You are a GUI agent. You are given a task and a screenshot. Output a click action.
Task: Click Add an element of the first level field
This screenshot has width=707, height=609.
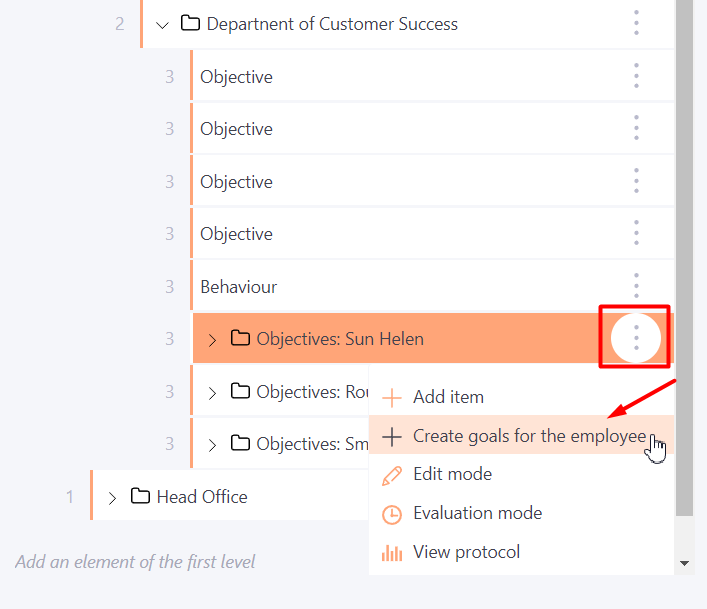(x=135, y=562)
